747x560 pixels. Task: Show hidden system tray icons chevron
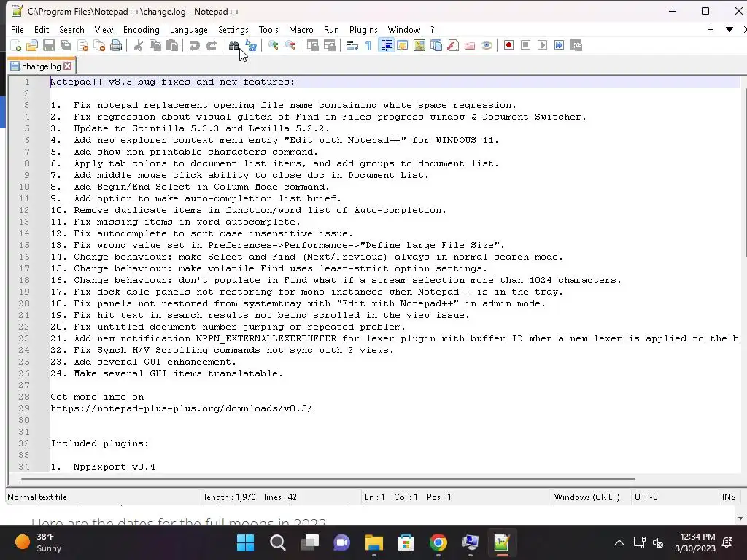pyautogui.click(x=619, y=542)
